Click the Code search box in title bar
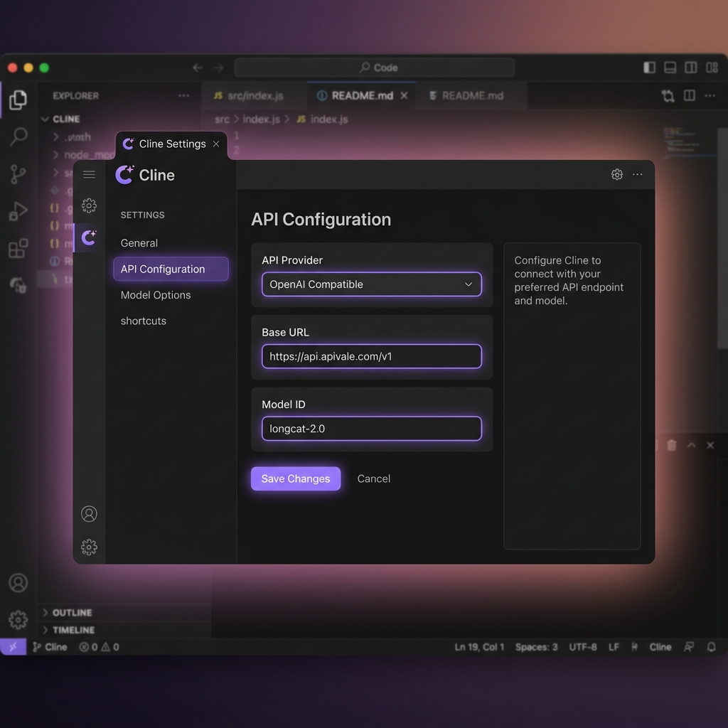Screen dimensions: 728x728 click(374, 68)
